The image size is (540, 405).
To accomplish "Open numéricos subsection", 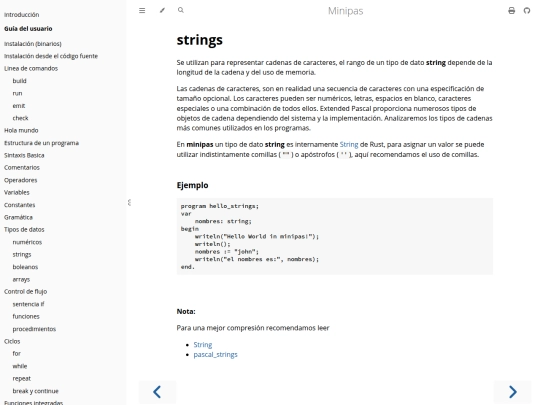I will [x=27, y=242].
